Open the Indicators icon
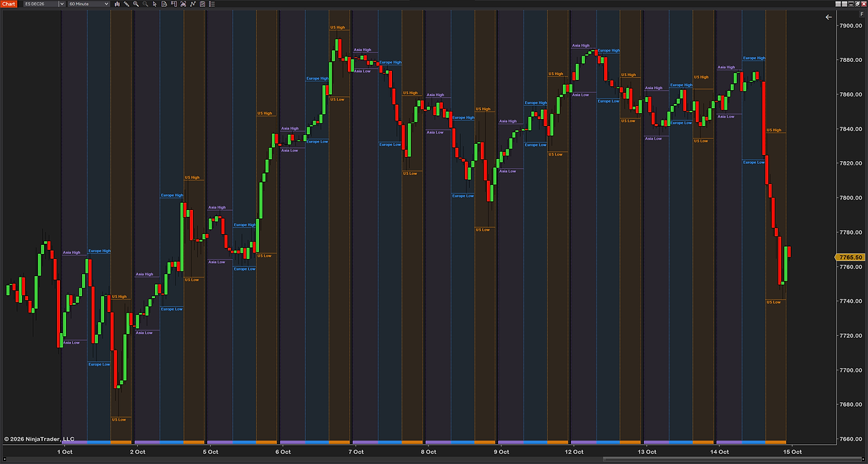The height and width of the screenshot is (464, 868). pyautogui.click(x=183, y=4)
